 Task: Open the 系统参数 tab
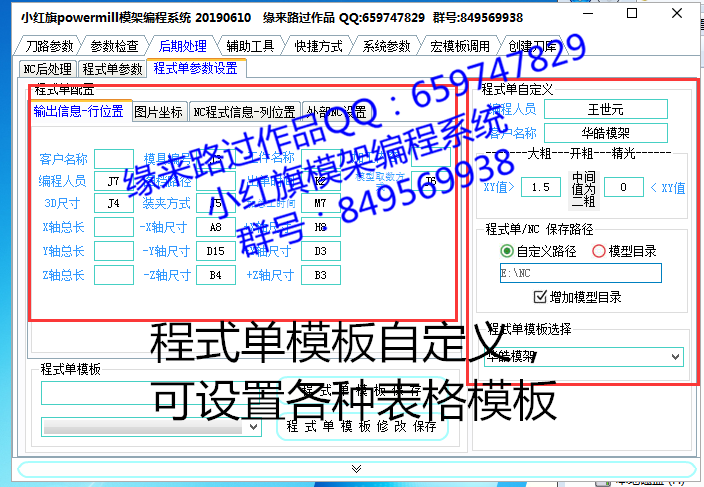click(x=387, y=46)
